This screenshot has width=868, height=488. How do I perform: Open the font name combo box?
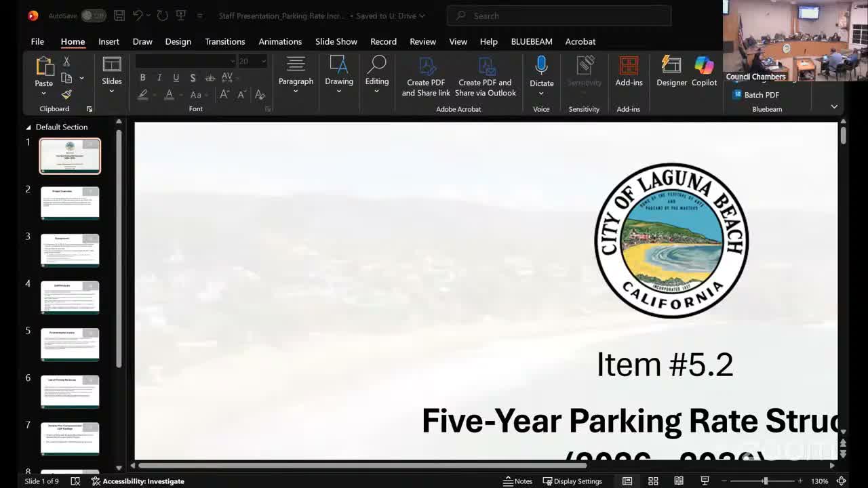(185, 61)
